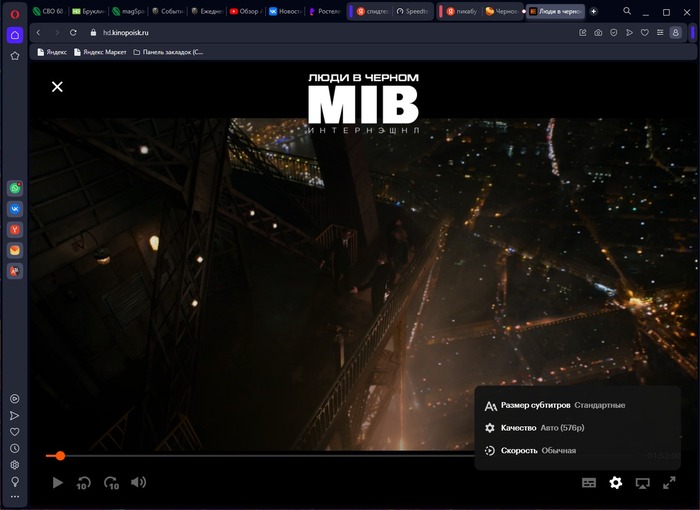This screenshot has height=510, width=700.
Task: Switch to the Ростелеком tab
Action: coord(325,12)
